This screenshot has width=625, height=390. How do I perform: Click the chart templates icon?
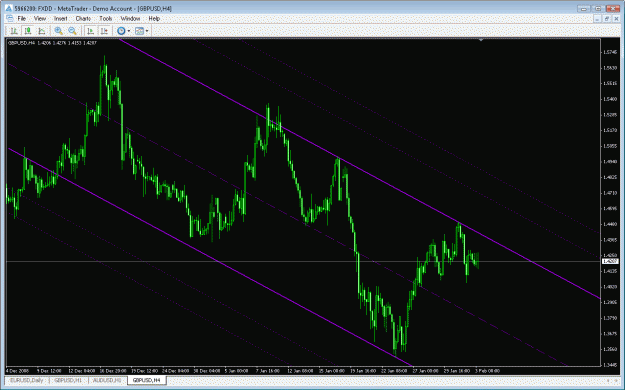(x=139, y=31)
